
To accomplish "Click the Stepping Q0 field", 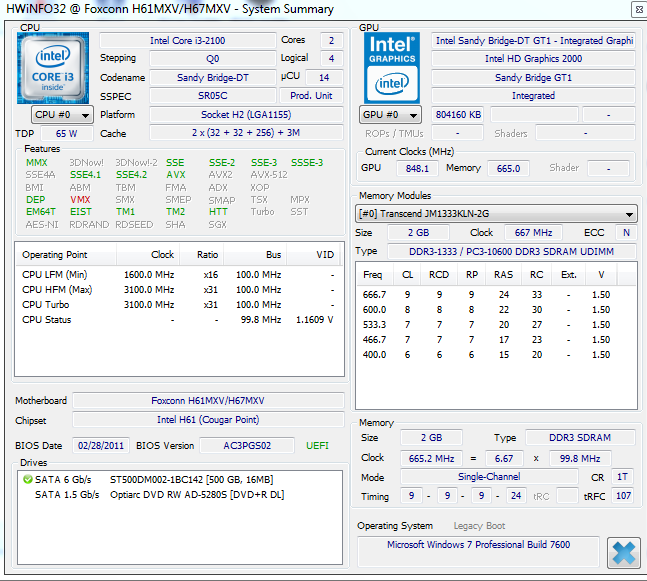I will click(213, 59).
